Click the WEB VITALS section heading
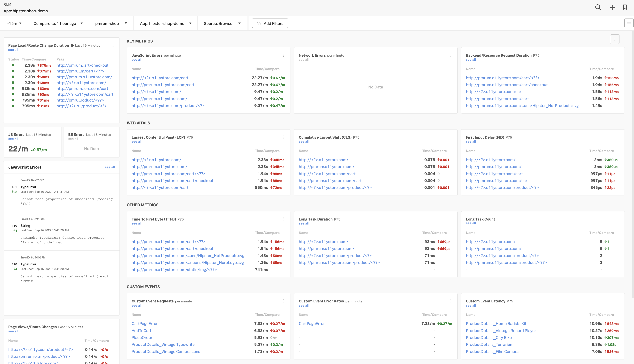The height and width of the screenshot is (364, 634). coord(138,123)
